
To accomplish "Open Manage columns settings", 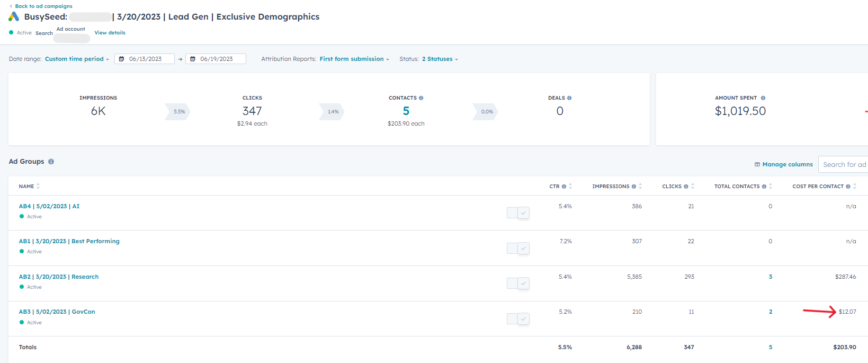I will coord(783,165).
